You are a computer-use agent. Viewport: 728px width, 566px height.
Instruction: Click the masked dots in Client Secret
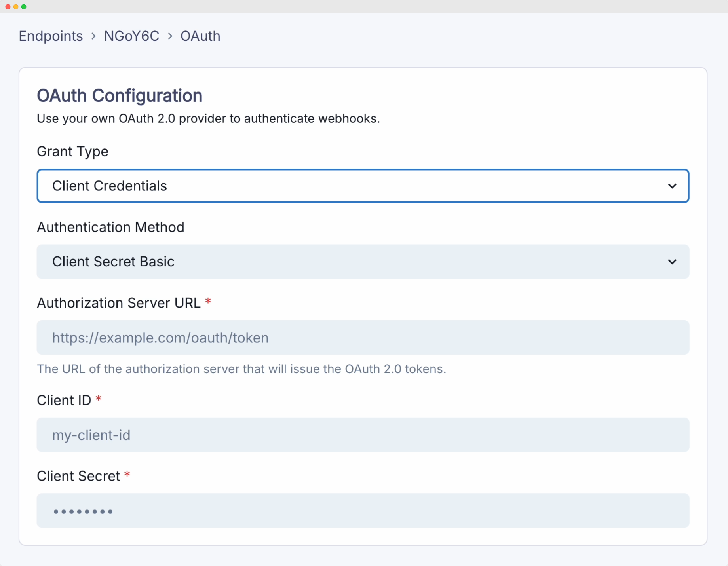[x=83, y=511]
